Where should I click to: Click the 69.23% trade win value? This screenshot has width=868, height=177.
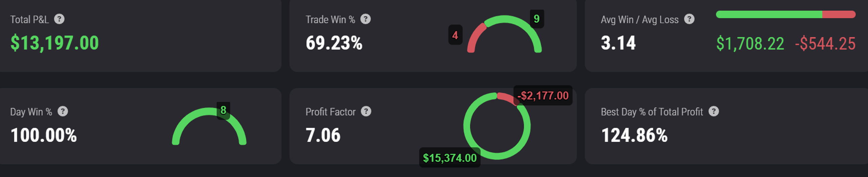[x=334, y=43]
